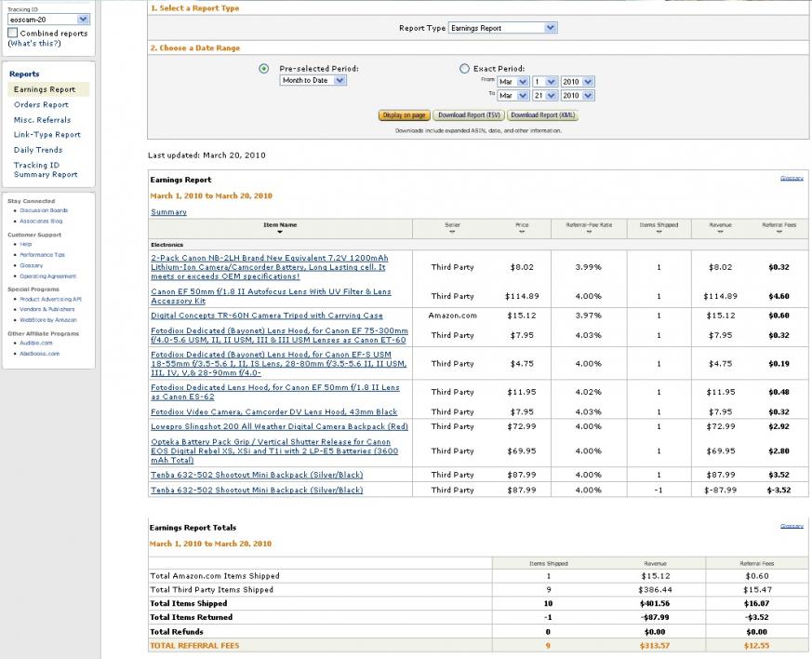The height and width of the screenshot is (659, 812).
Task: Go to Daily Trends report
Action: [x=38, y=150]
